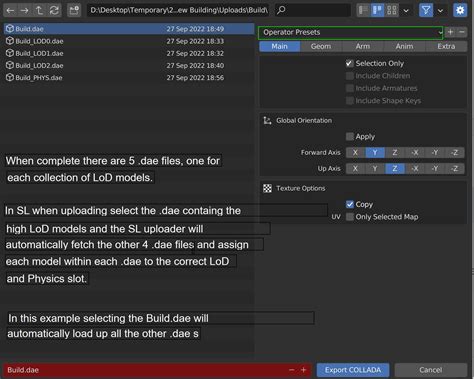Set Forward Axis to -Y
This screenshot has width=474, height=379.
[435, 153]
